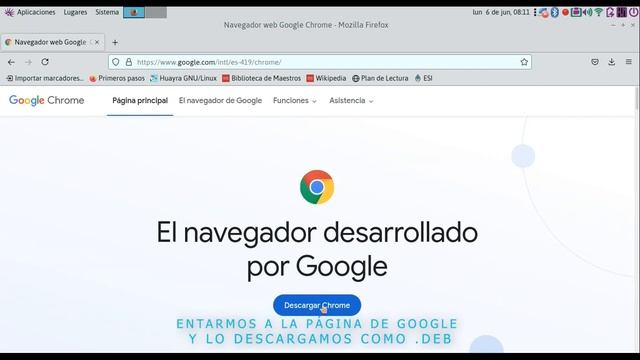Click the page vertical scrollbar
The image size is (640, 360).
point(637,98)
